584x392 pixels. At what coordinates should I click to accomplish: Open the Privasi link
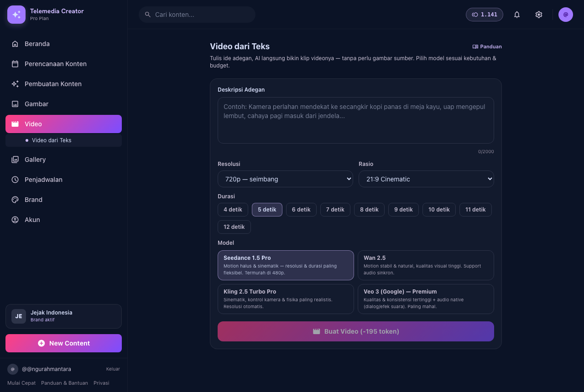(101, 383)
